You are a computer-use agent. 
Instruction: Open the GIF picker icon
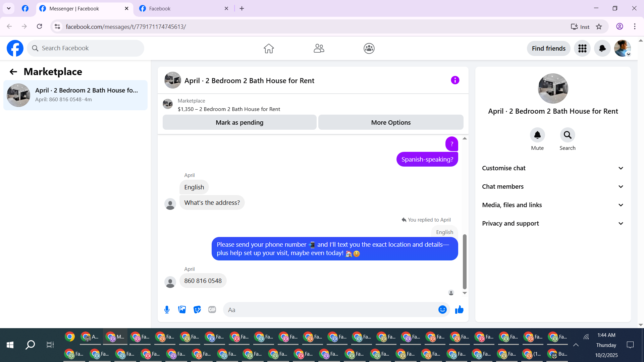212,310
